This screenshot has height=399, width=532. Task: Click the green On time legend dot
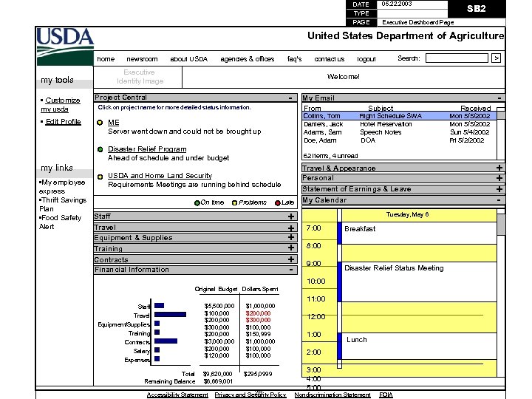pos(197,203)
